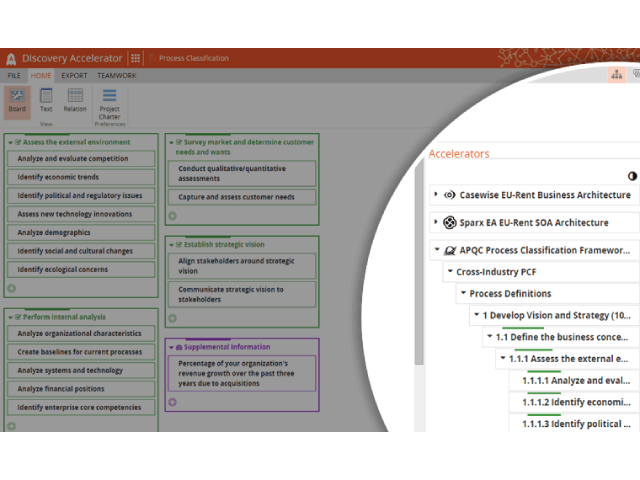Open the TEAMWORK ribbon tab
This screenshot has height=480, width=640.
tap(117, 76)
